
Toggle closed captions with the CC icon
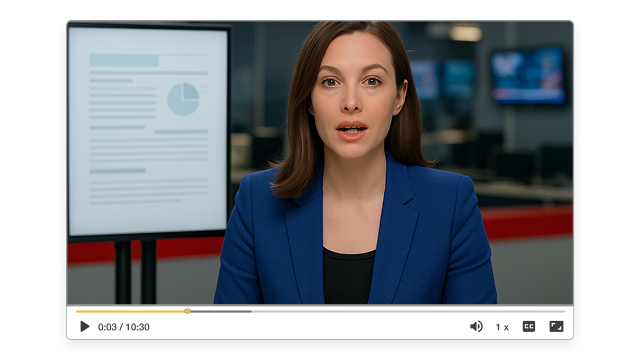[529, 327]
